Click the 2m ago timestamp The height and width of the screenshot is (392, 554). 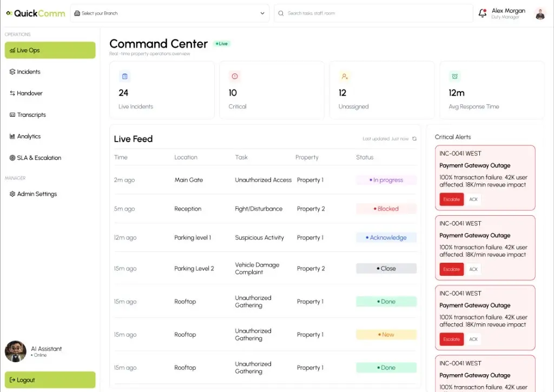tap(124, 180)
